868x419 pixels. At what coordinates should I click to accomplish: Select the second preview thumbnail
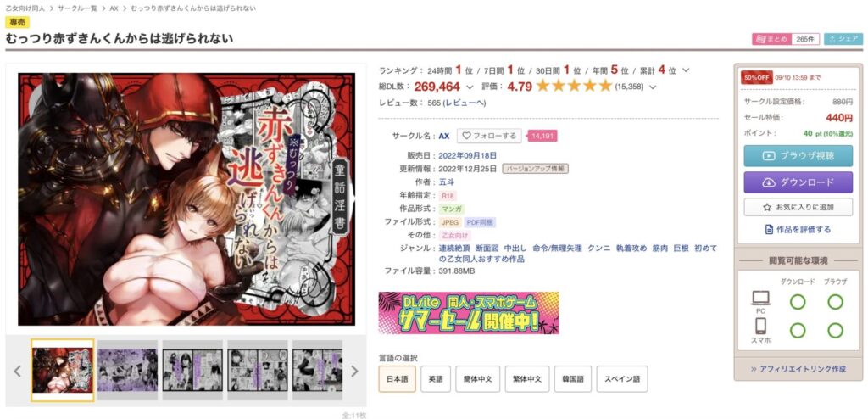[x=127, y=370]
